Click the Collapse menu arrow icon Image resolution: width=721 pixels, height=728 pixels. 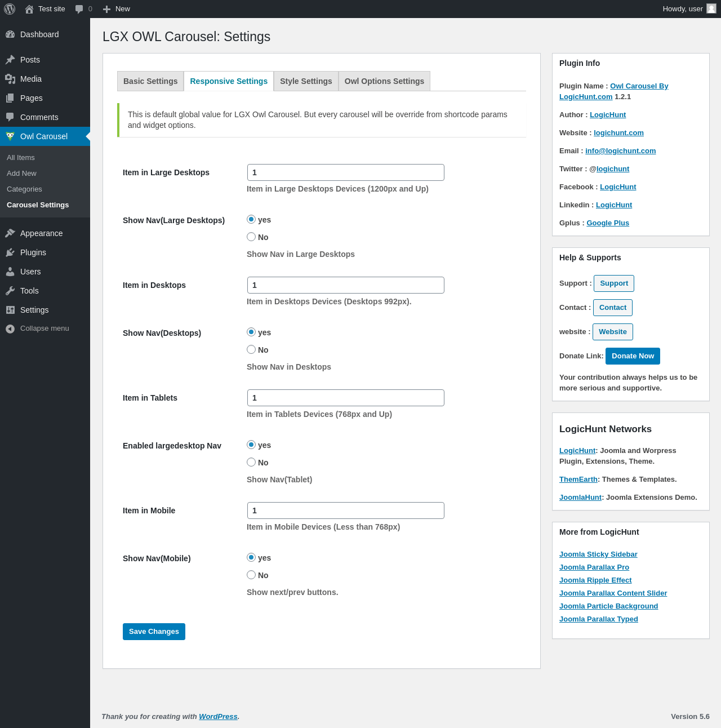[10, 329]
